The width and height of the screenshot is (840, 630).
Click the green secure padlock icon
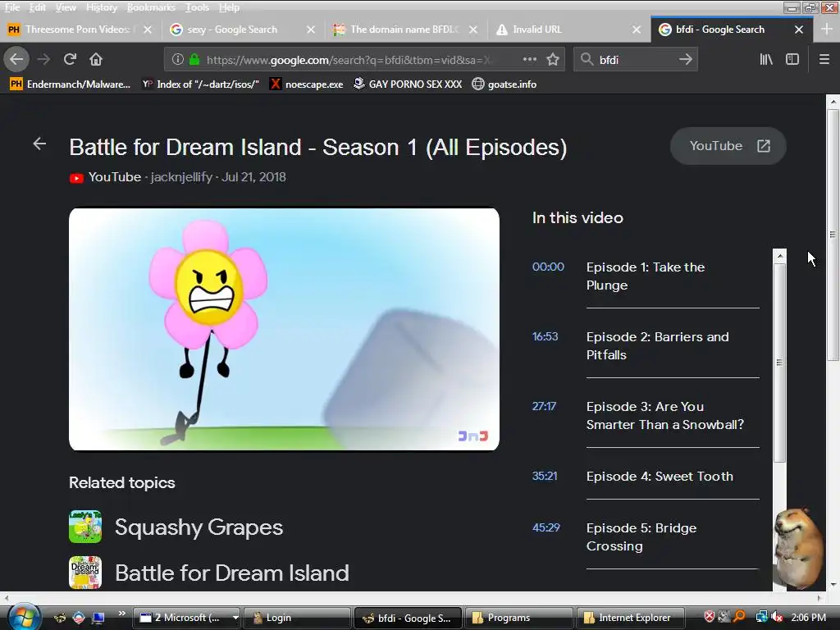tap(194, 59)
